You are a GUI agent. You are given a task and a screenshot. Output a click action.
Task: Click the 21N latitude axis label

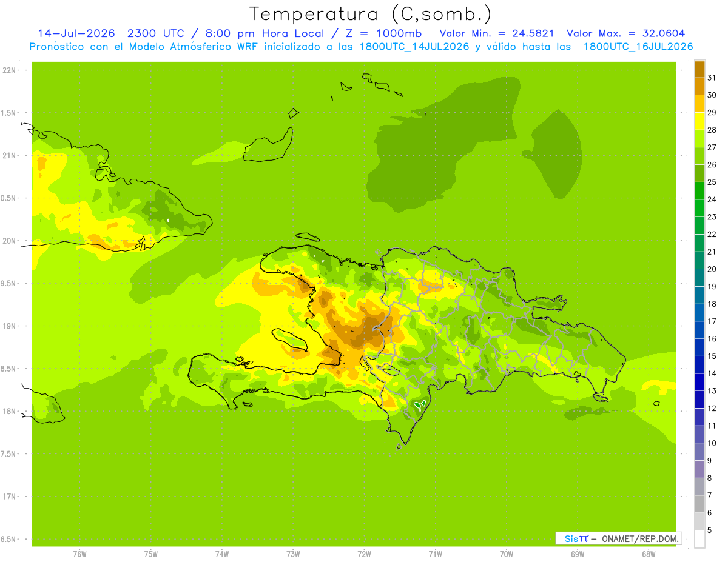tap(10, 155)
